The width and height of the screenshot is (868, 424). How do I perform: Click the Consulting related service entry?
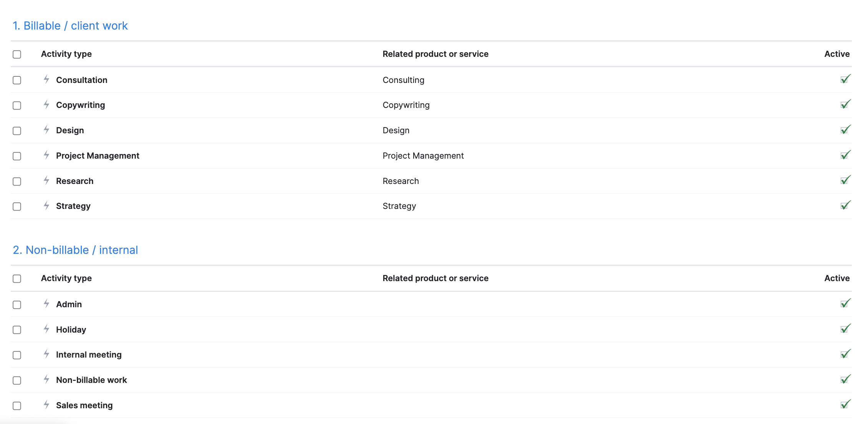[x=404, y=80]
